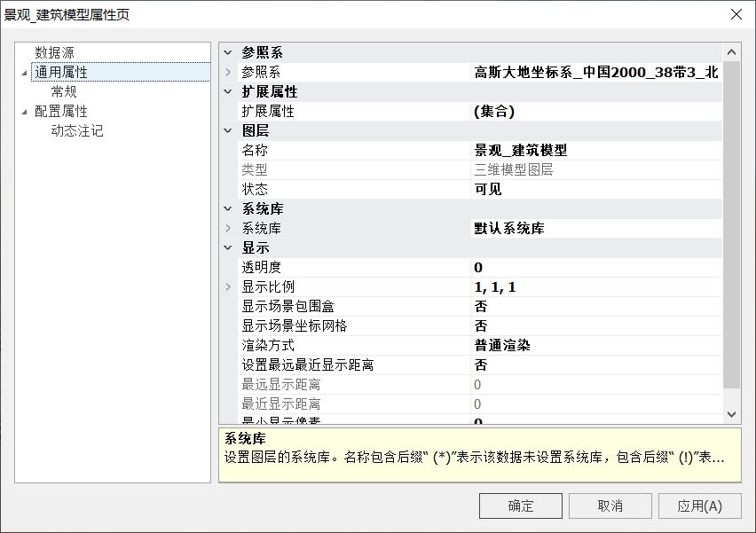Collapse the 显示 category section
756x533 pixels.
tap(228, 248)
